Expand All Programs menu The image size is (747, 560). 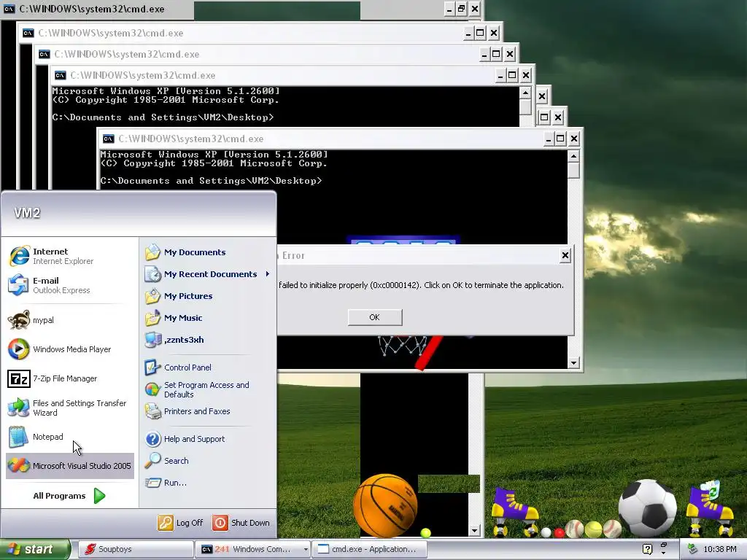pos(69,496)
